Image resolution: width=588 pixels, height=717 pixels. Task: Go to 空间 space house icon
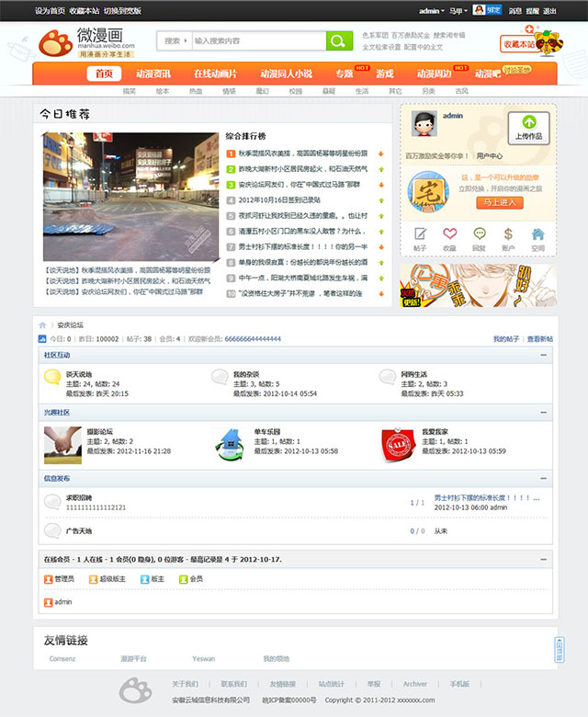[x=537, y=234]
